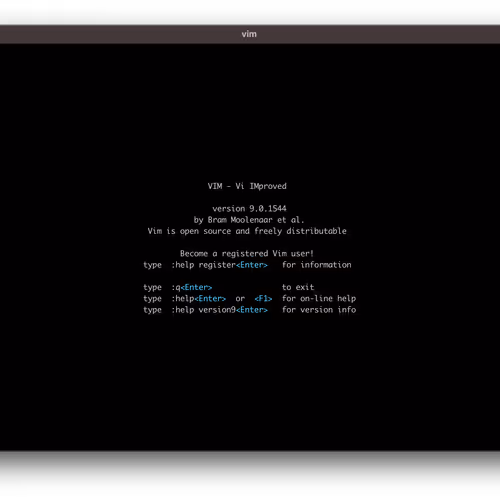500x500 pixels.
Task: Click 'Become a registered Vim user!' text
Action: (247, 254)
